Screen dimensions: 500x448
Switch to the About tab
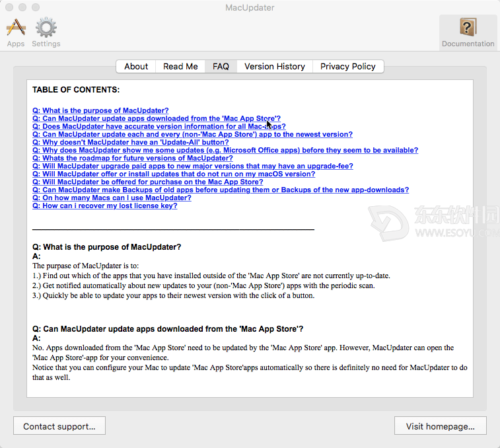click(136, 66)
